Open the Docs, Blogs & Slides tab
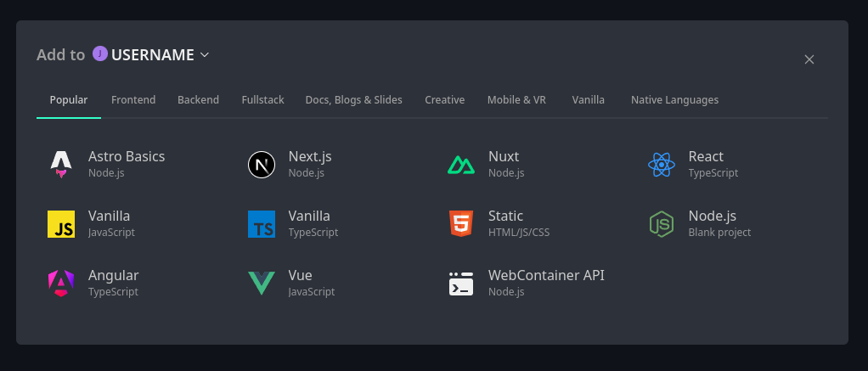 click(353, 99)
